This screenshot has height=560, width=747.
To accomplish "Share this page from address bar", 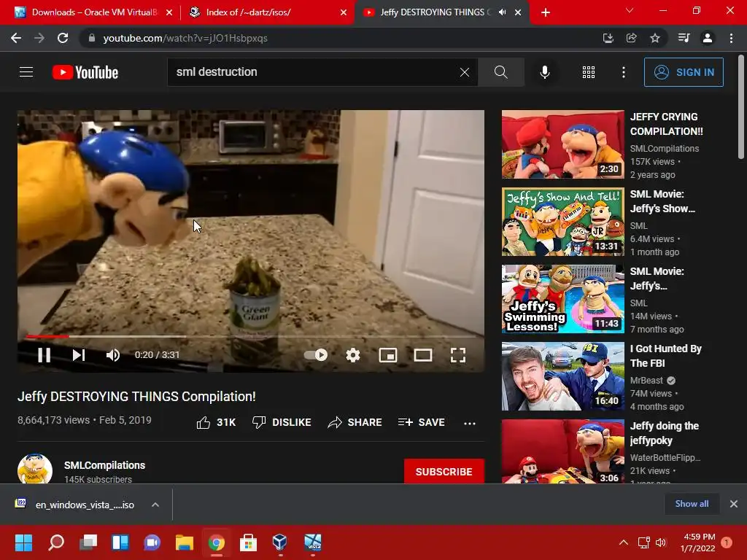I will [631, 38].
